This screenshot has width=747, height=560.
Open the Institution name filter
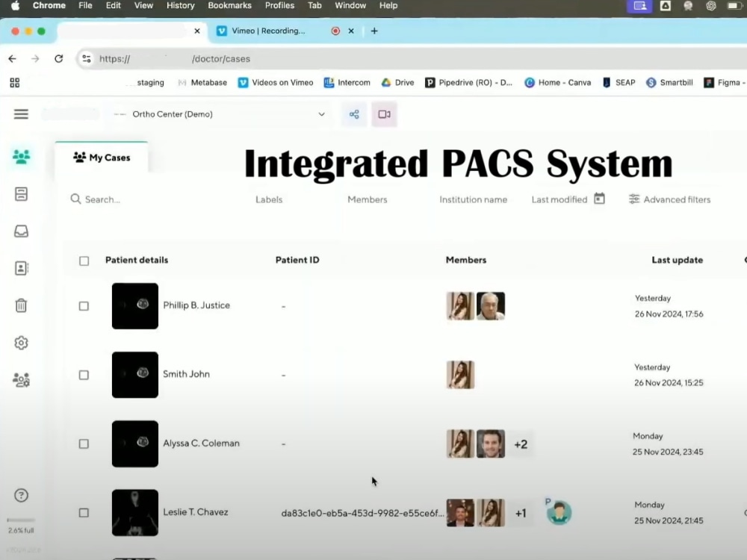[473, 199]
